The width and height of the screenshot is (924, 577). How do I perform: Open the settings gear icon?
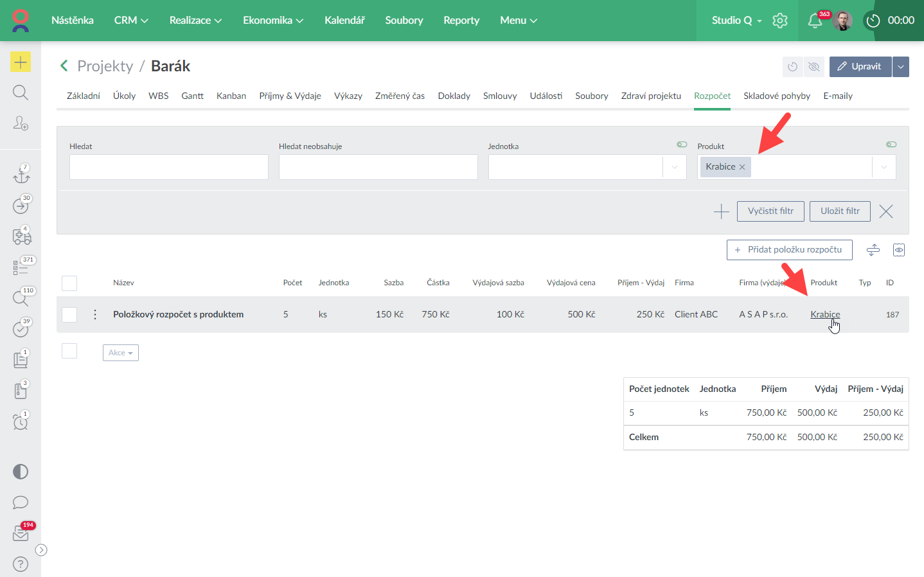[780, 21]
